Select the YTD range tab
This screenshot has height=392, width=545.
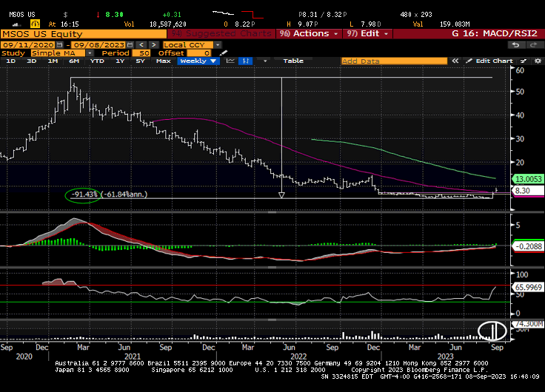point(97,61)
